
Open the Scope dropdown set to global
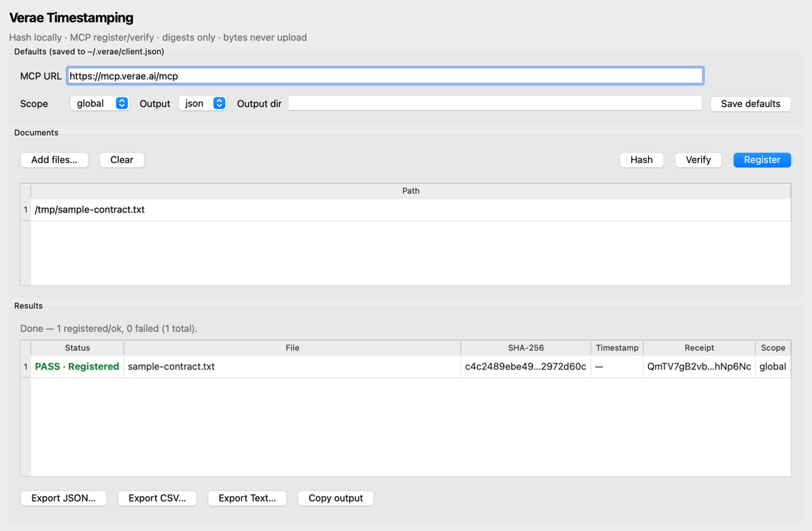click(99, 103)
